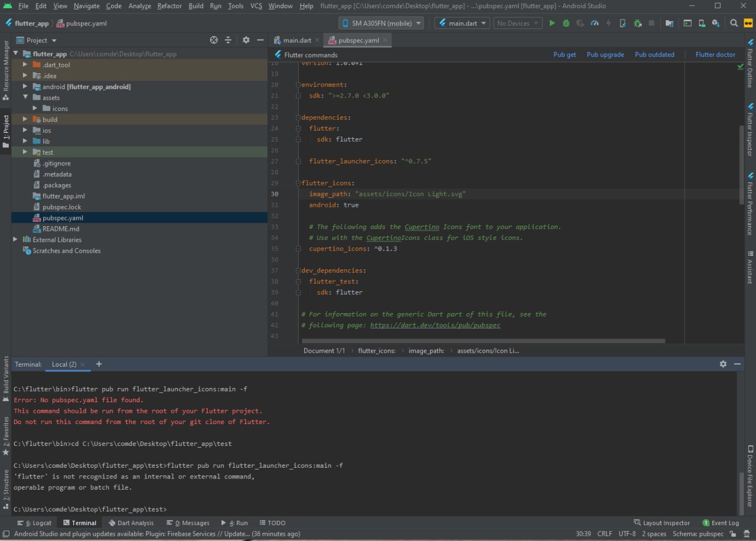The width and height of the screenshot is (756, 541).
Task: Click the Flutter doctor link
Action: pyautogui.click(x=715, y=54)
